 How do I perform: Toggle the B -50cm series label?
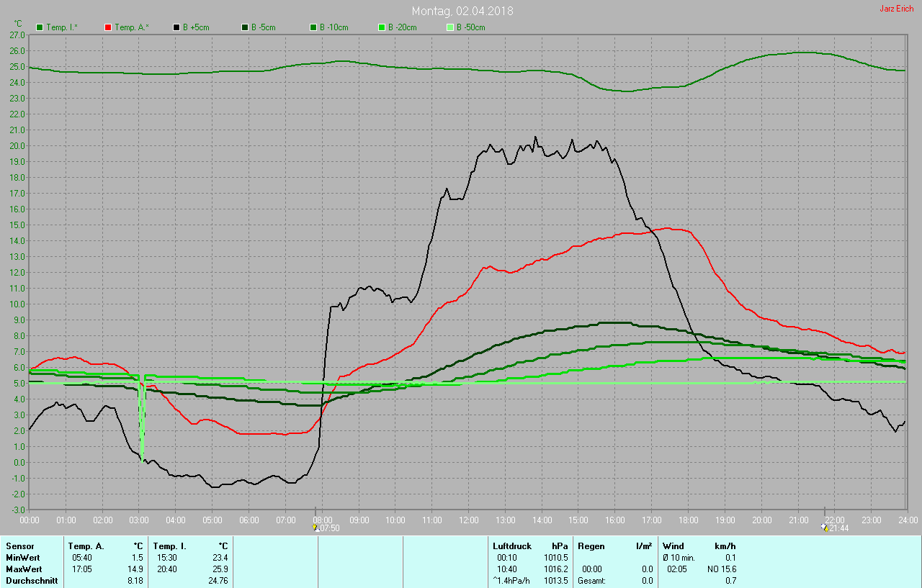(471, 27)
